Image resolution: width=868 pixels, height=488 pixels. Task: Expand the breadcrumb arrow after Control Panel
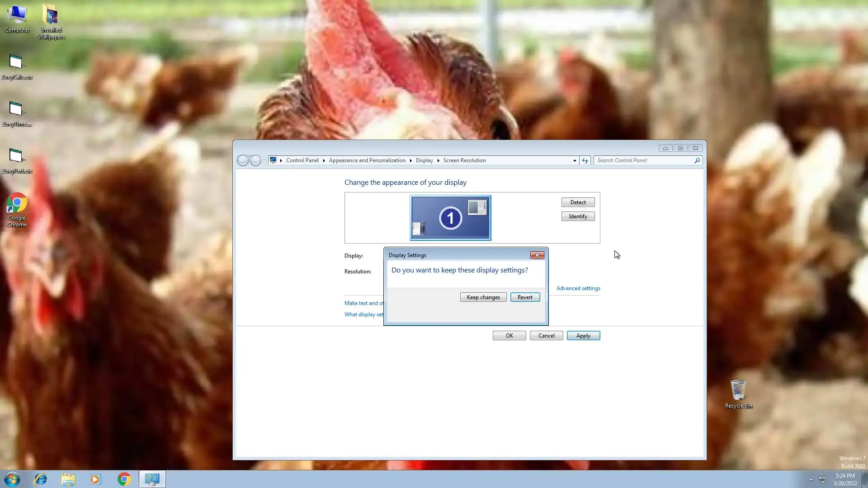point(324,160)
